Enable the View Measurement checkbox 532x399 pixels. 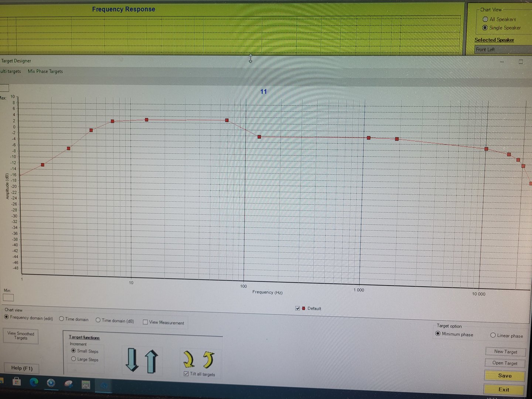pos(145,322)
